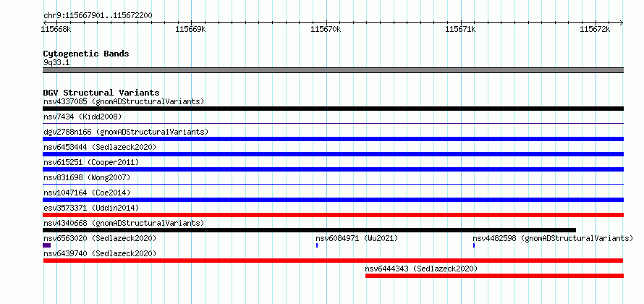
Task: Click the DGV Structural Variants track title
Action: point(101,93)
